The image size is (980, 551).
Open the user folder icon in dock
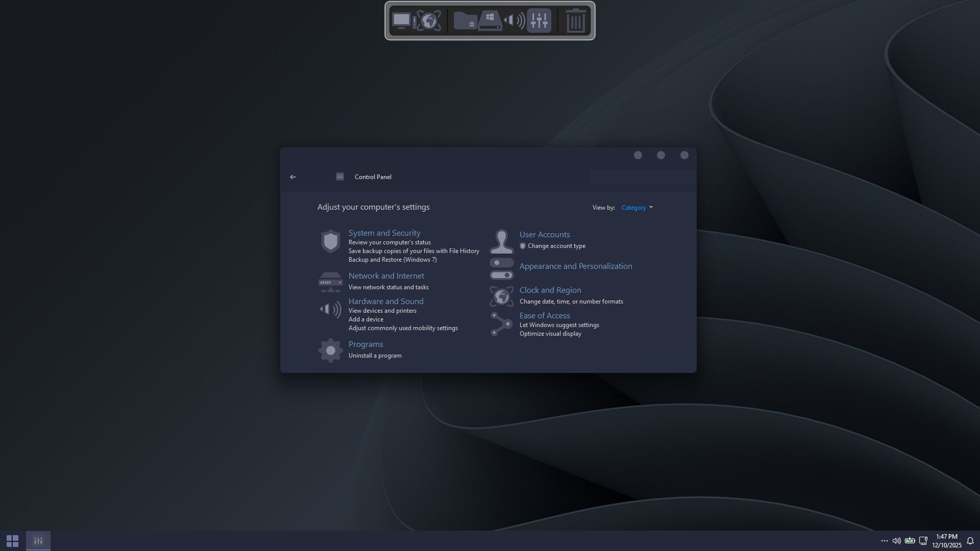click(465, 21)
